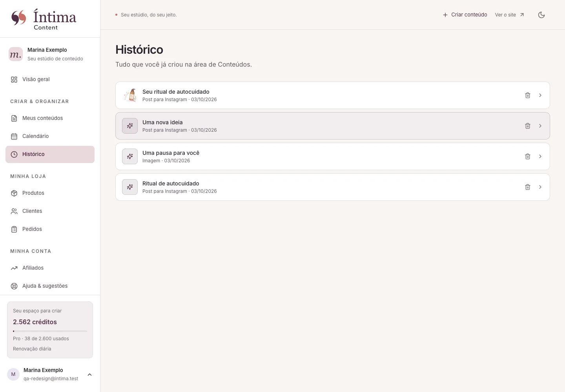Expand 'Seu ritual de autocuidado' with its chevron

click(540, 95)
